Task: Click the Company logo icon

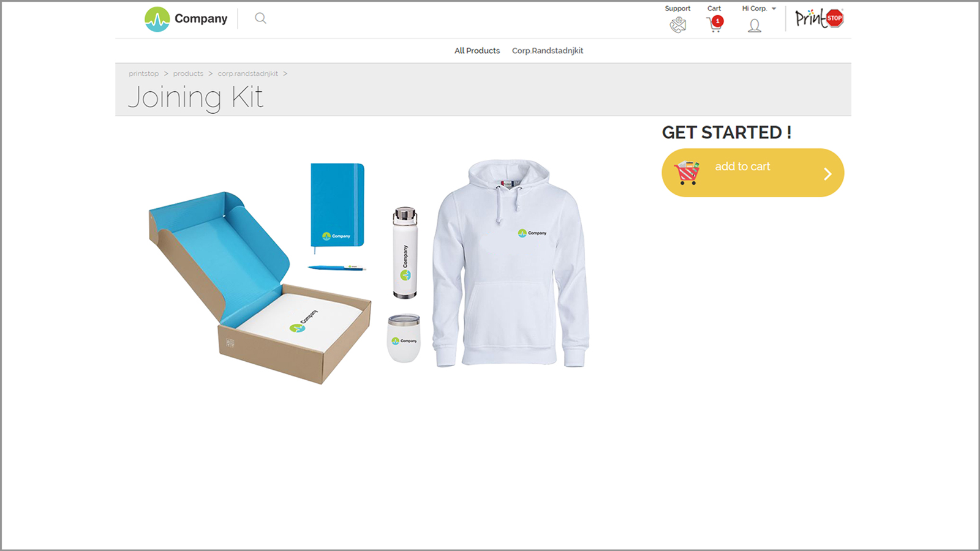Action: coord(157,19)
